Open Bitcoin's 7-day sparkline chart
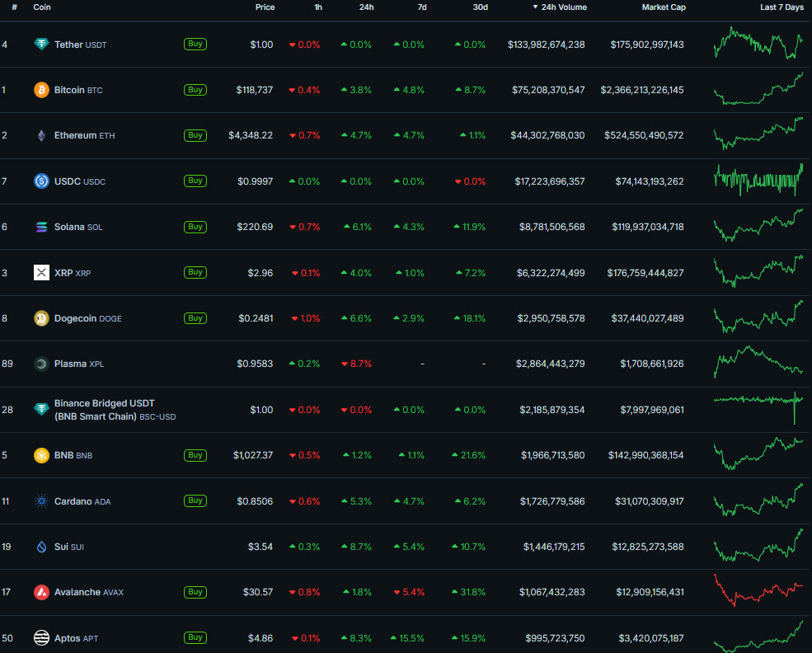Screen dimensions: 812x653 point(758,88)
